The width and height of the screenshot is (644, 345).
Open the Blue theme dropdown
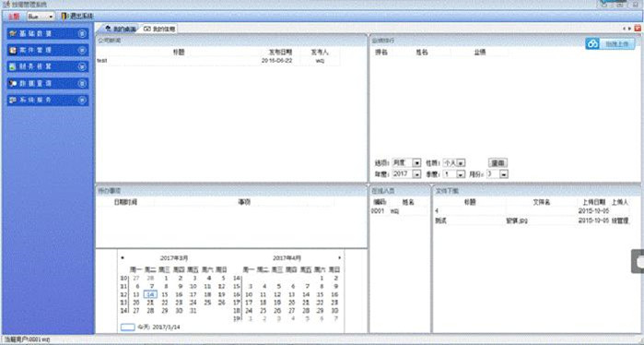(41, 17)
